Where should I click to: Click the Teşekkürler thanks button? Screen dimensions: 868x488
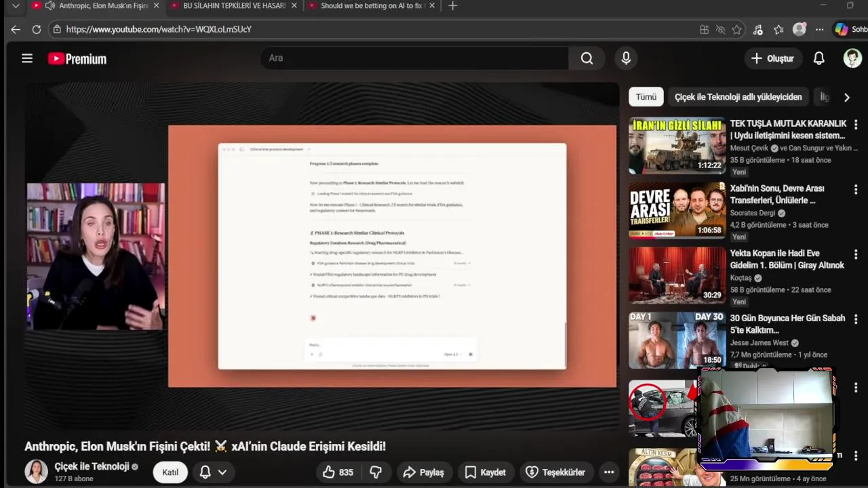[x=556, y=472]
